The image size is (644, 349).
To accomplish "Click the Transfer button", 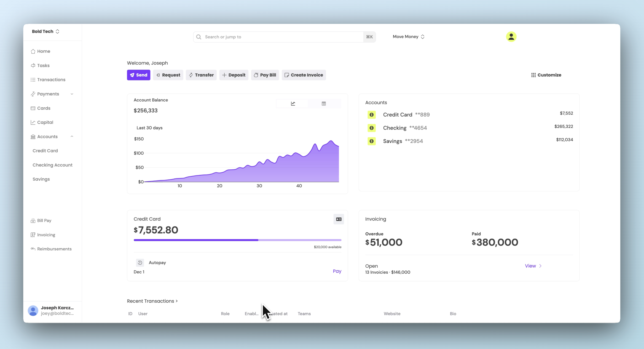I will 201,75.
